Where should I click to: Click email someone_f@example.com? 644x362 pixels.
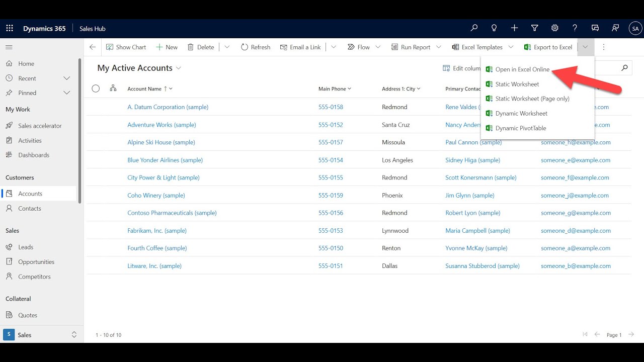coord(575,177)
